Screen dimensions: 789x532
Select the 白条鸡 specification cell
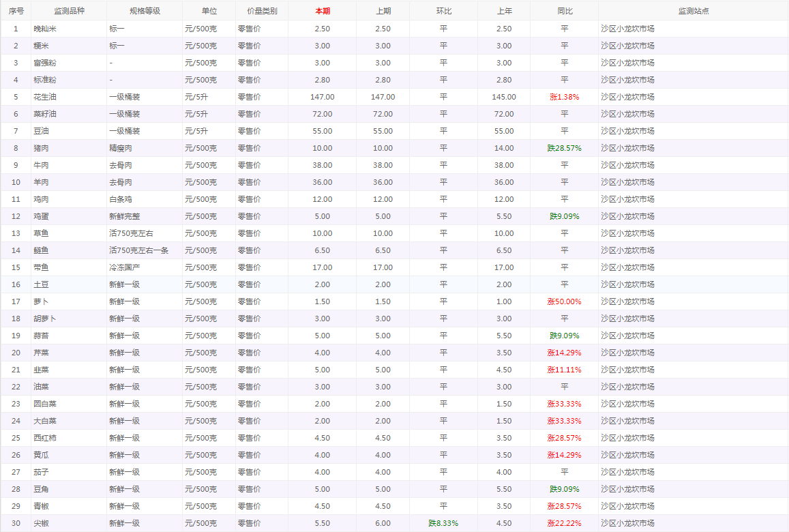coord(121,199)
